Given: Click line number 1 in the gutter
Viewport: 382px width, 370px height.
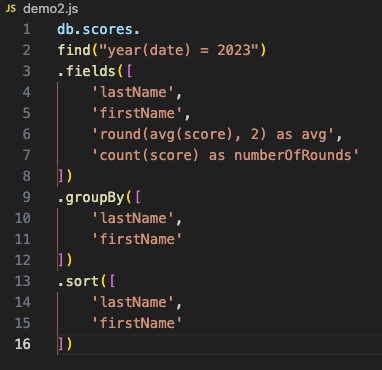Looking at the screenshot, I should [27, 30].
